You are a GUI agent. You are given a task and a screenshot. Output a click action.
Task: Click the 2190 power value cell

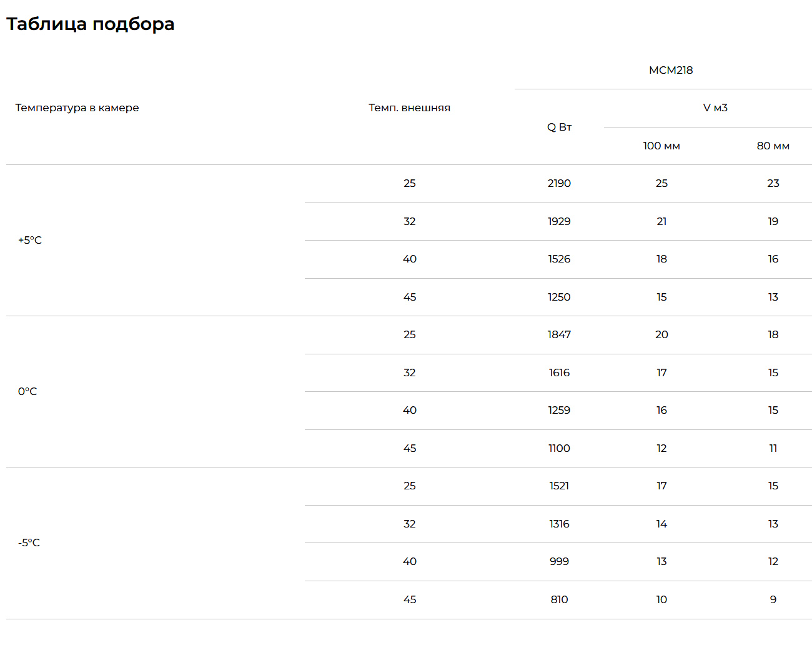tap(559, 183)
